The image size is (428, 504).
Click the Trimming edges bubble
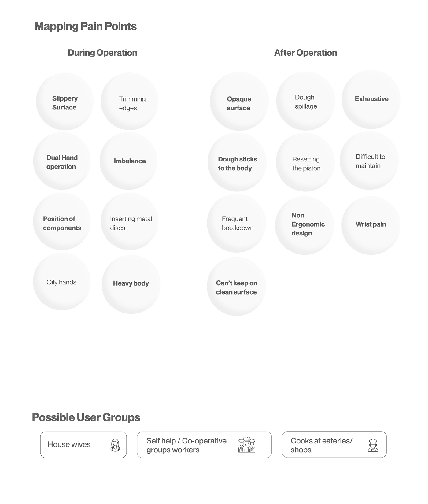[x=130, y=102]
